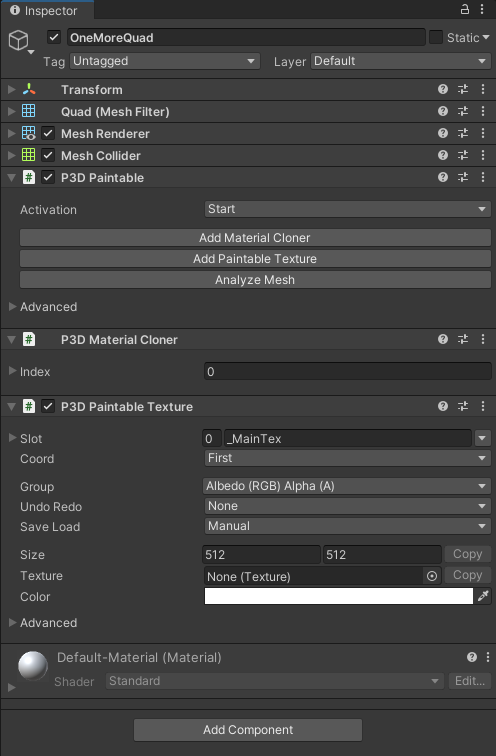This screenshot has height=756, width=496.
Task: Disable the P3D Paintable component checkbox
Action: click(x=48, y=177)
